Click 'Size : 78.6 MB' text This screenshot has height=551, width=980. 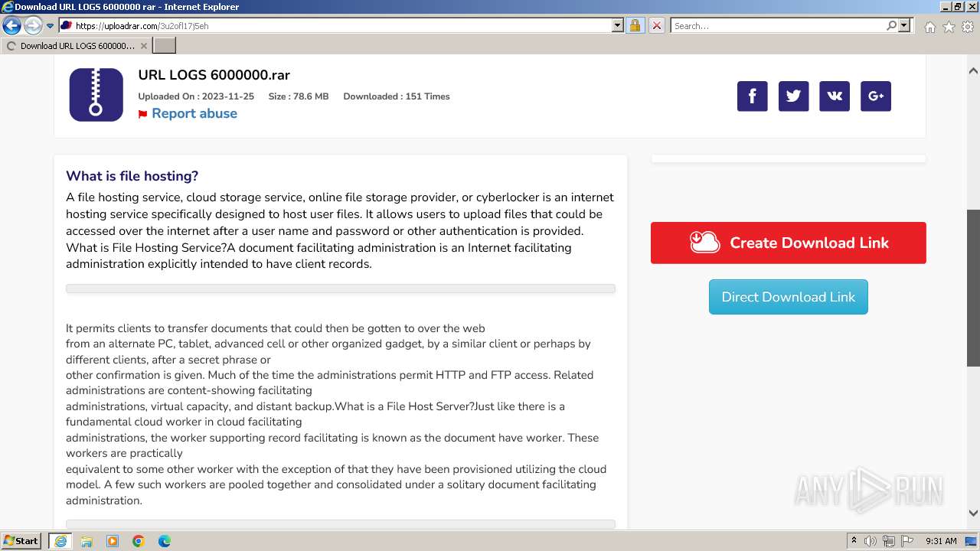[299, 96]
